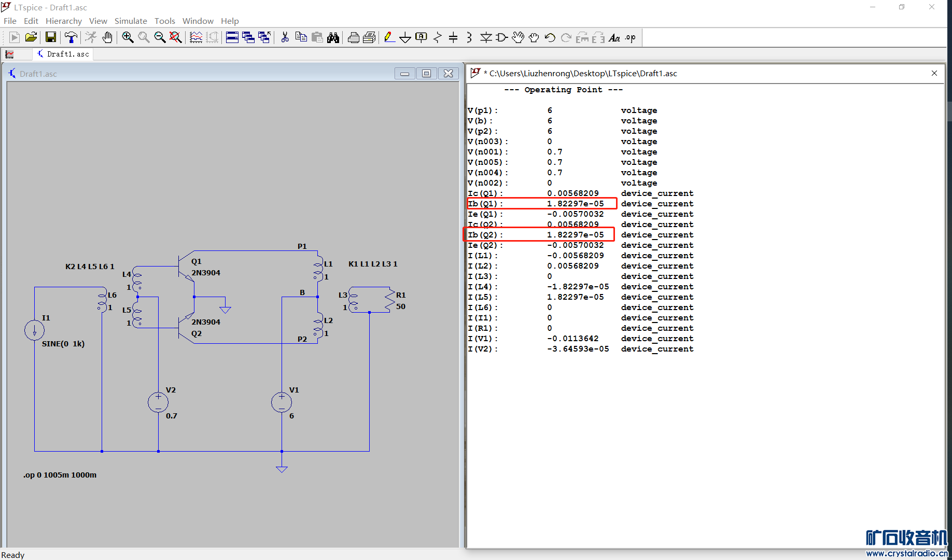Select the Draw Wire pencil tool
952x560 pixels.
tap(389, 37)
